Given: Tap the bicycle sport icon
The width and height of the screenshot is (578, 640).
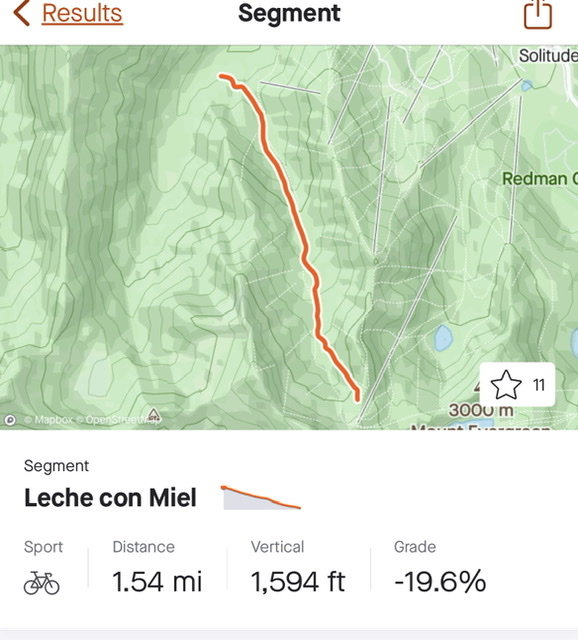Looking at the screenshot, I should 41,582.
